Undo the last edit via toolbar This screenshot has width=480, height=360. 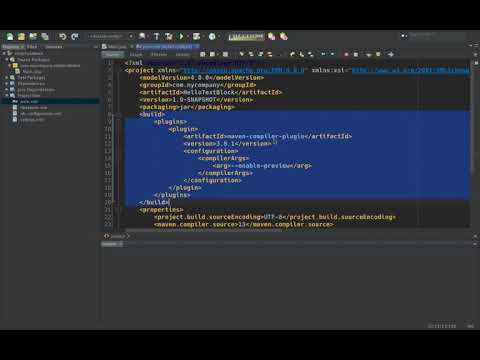[x=63, y=36]
